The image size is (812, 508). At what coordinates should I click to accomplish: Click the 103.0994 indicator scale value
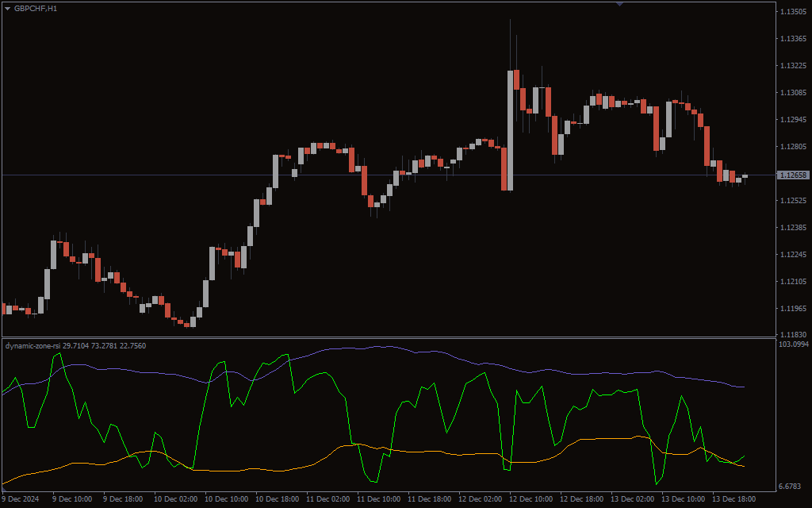794,344
